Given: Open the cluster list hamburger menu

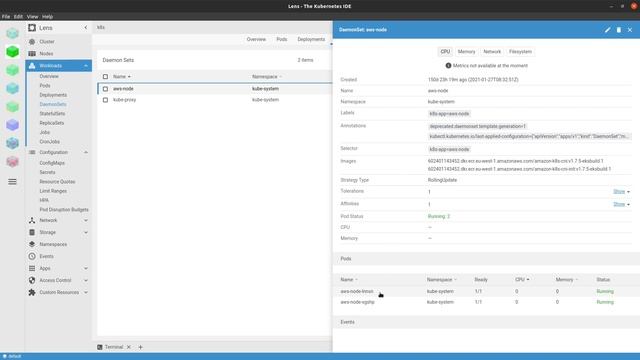Looking at the screenshot, I should click(12, 182).
